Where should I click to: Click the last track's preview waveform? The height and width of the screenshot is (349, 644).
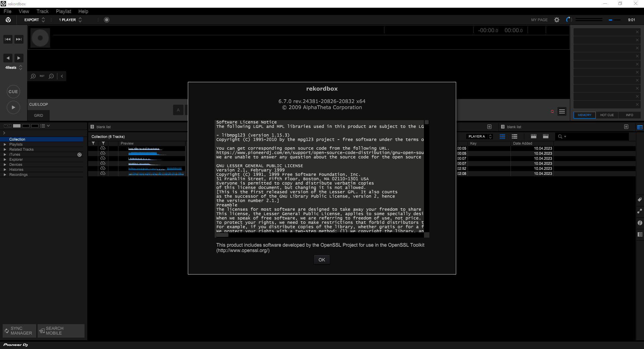click(156, 173)
